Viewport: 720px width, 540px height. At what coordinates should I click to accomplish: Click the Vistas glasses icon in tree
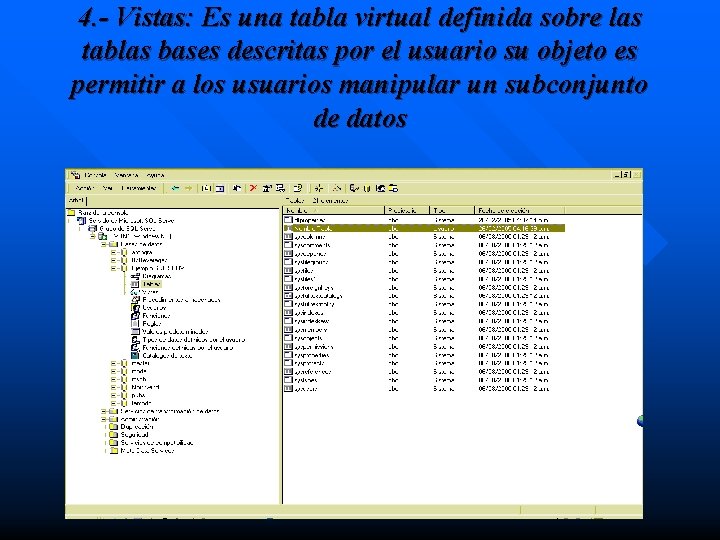point(135,292)
